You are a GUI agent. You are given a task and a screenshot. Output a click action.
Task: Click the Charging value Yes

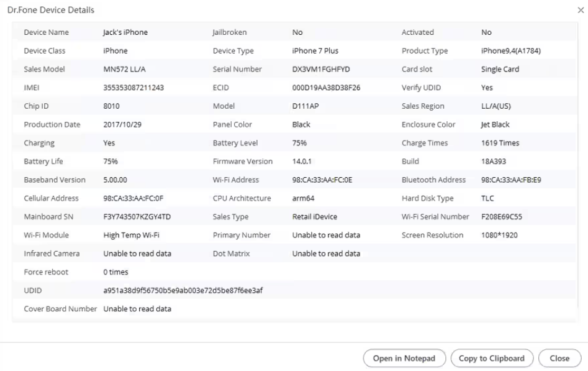pyautogui.click(x=109, y=143)
